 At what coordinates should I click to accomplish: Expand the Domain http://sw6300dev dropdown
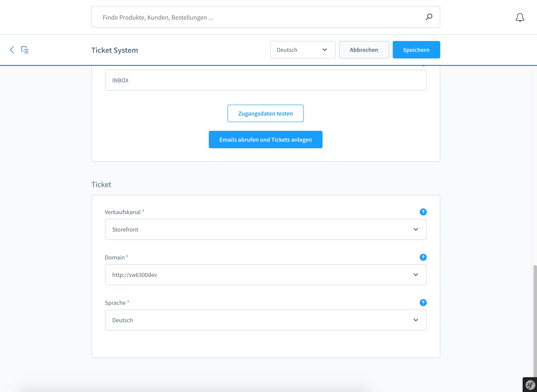pyautogui.click(x=266, y=274)
